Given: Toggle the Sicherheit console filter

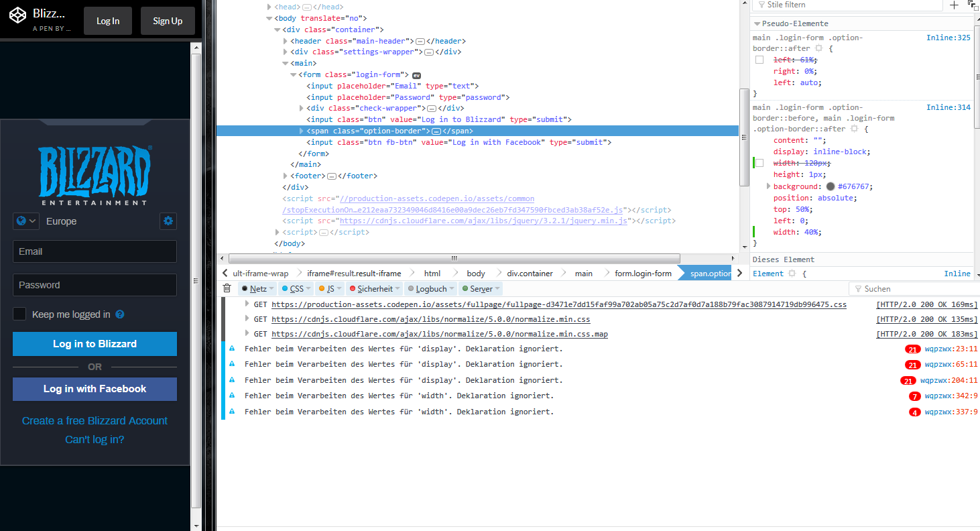Looking at the screenshot, I should pyautogui.click(x=374, y=289).
